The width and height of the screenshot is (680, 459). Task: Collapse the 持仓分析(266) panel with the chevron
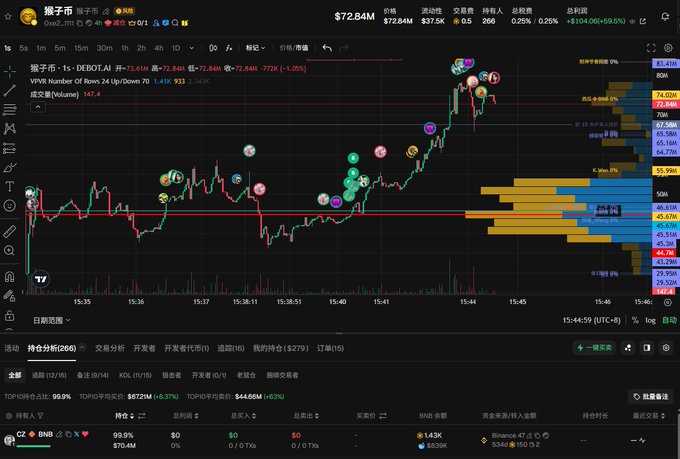[82, 348]
